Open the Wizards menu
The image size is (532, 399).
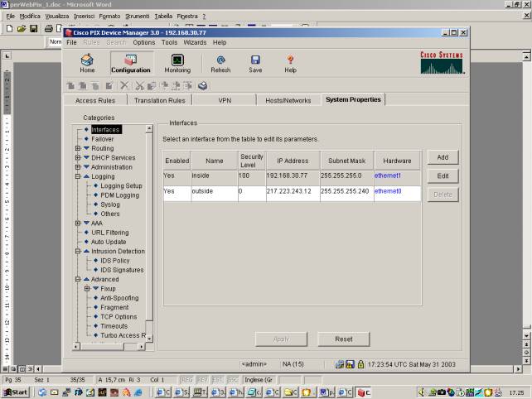pyautogui.click(x=195, y=42)
